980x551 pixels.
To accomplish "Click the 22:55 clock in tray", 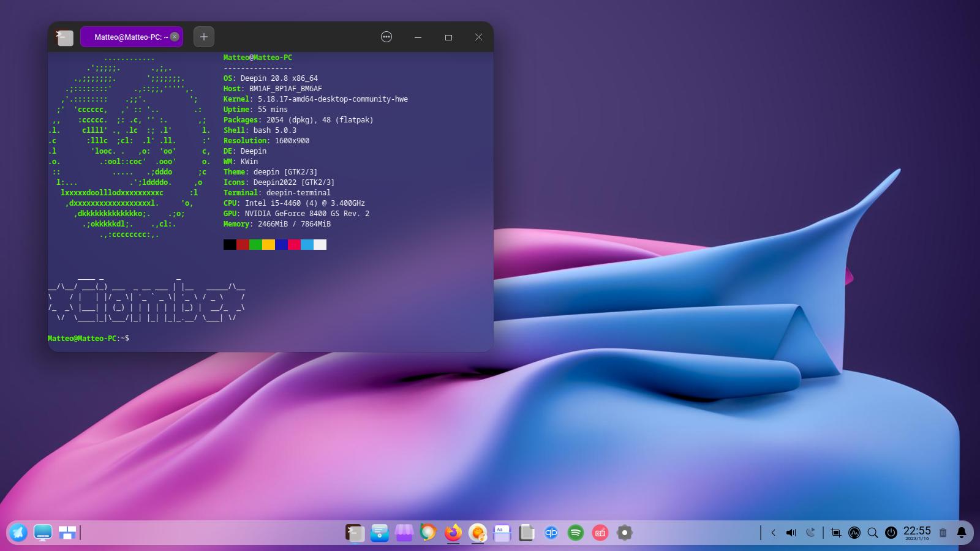I will (x=917, y=533).
